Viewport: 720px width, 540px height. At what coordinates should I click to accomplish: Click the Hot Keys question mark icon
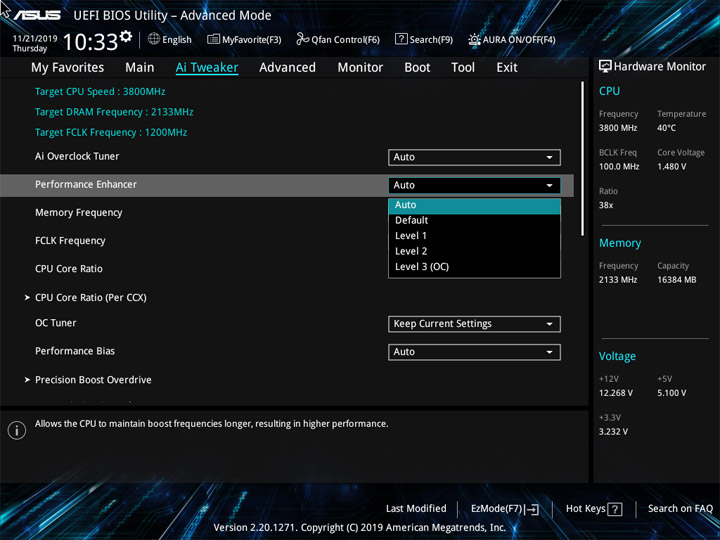pyautogui.click(x=614, y=509)
